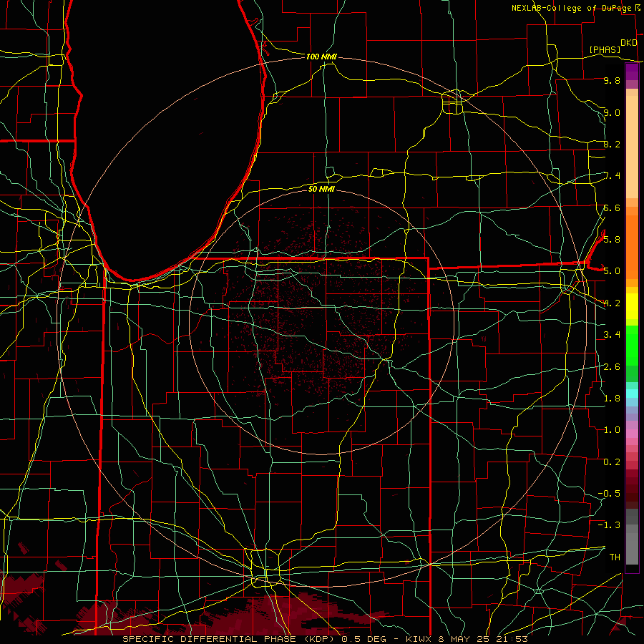
Task: Pick the purple band at the top of the color bar
Action: click(632, 72)
